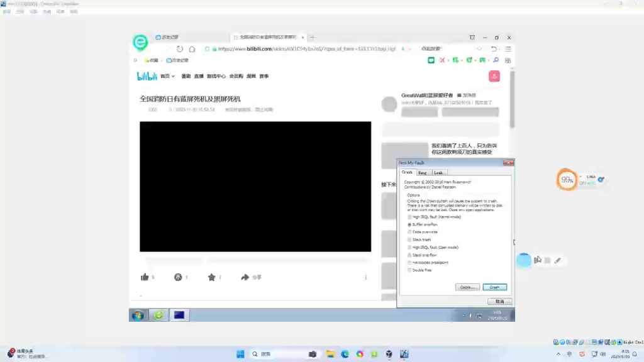Open browser skin/wardrobe icon in title bar
644x362 pixels.
[x=472, y=37]
